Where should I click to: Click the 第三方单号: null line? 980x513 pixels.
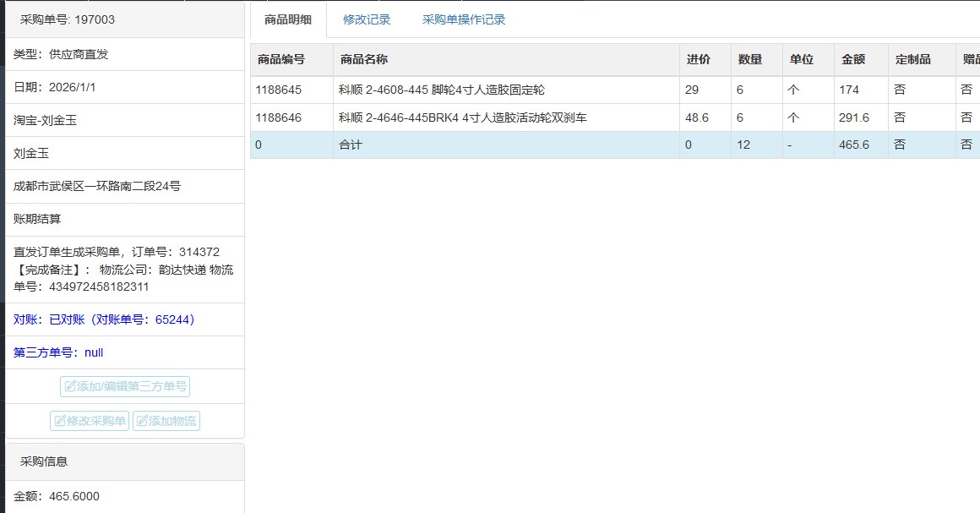point(58,352)
